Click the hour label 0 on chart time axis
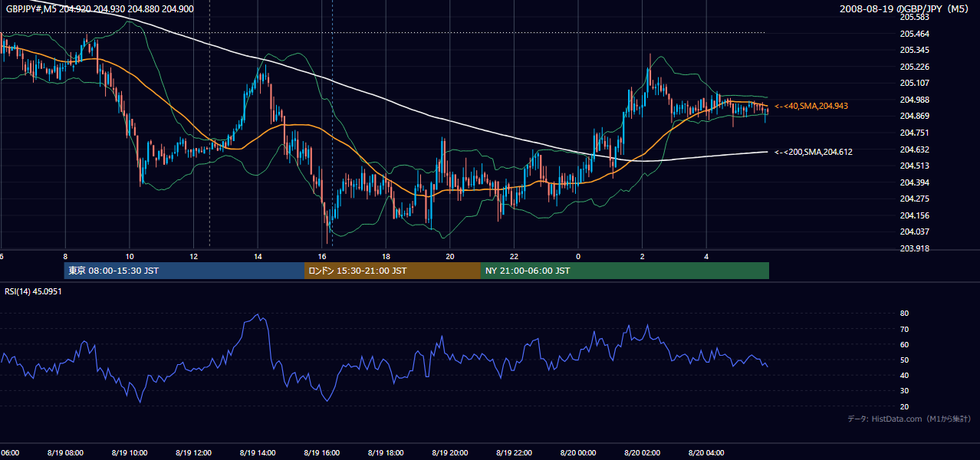Viewport: 980px width, 460px height. pos(578,257)
